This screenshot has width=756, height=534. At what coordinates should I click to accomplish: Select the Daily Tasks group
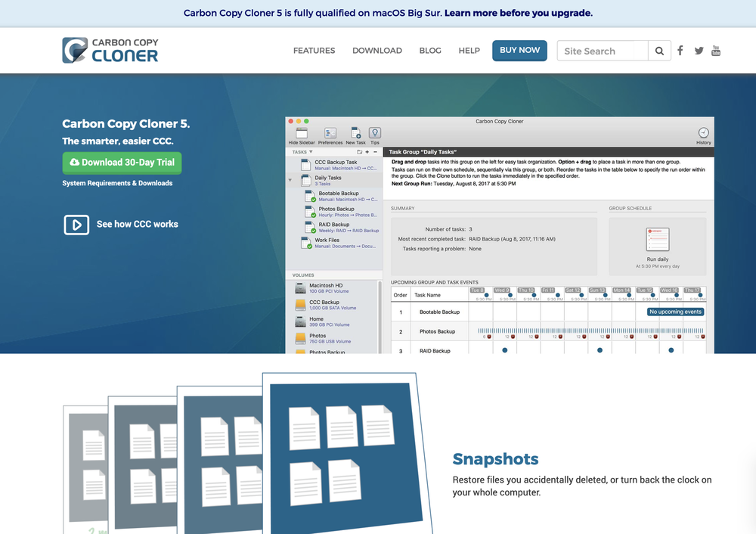click(x=334, y=181)
